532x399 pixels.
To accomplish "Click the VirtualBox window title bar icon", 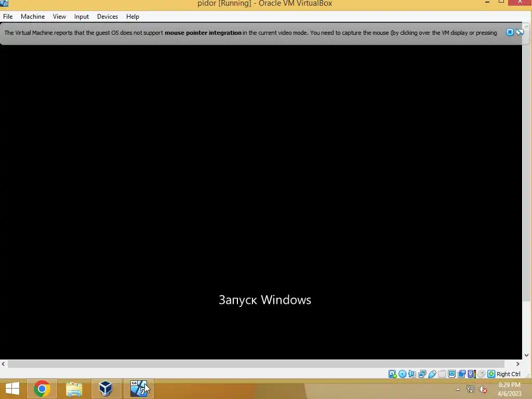I will click(x=4, y=3).
